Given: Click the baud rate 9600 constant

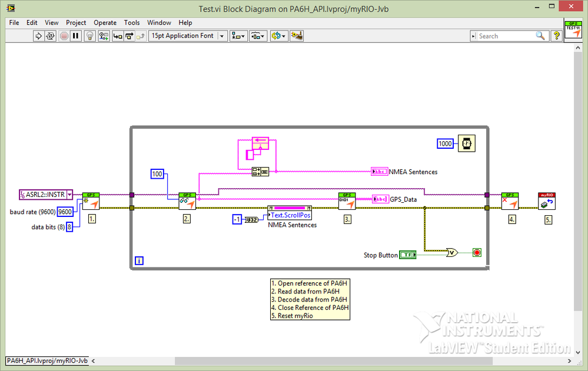Looking at the screenshot, I should click(x=65, y=212).
